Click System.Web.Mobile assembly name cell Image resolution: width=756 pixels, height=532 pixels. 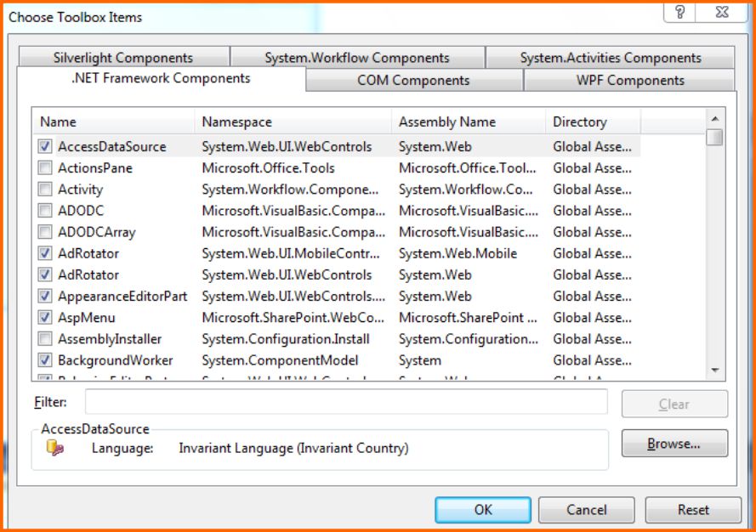pos(458,253)
